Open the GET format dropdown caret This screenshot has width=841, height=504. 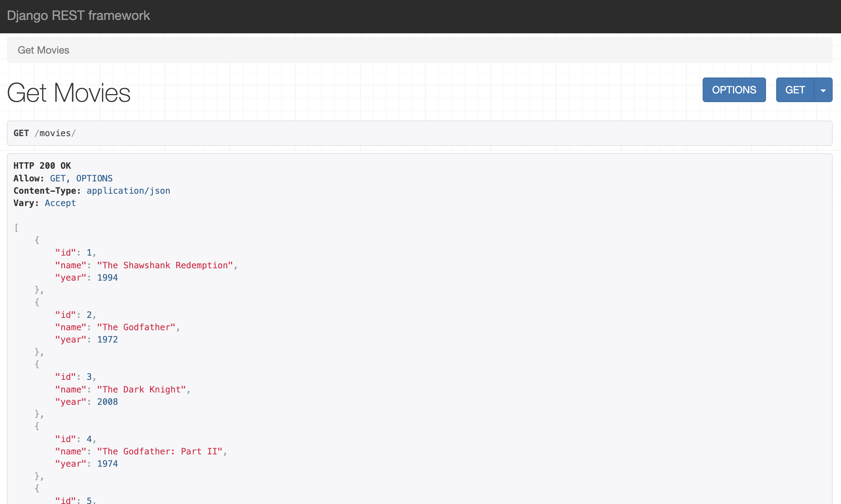click(823, 89)
